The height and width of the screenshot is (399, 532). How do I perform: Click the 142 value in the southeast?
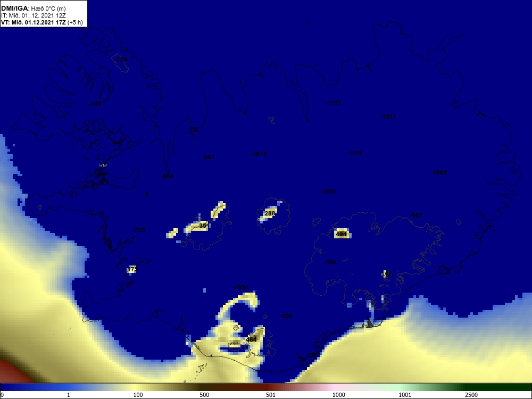(x=387, y=273)
